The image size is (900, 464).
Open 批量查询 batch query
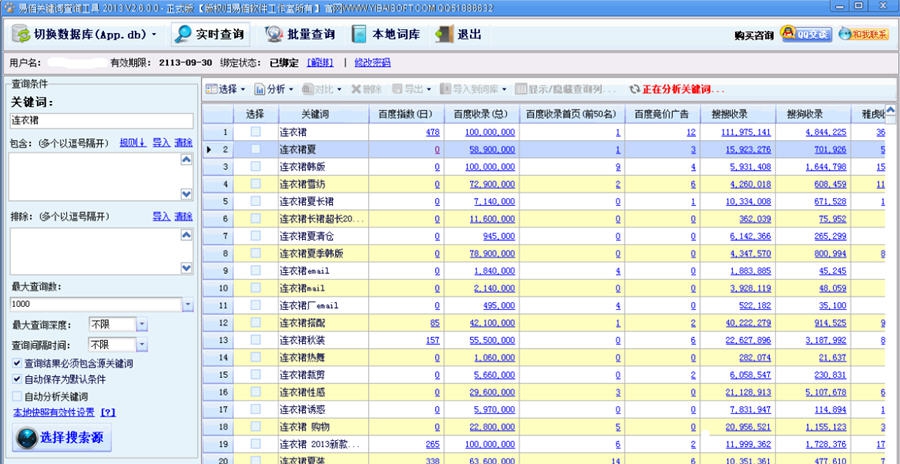pyautogui.click(x=300, y=34)
